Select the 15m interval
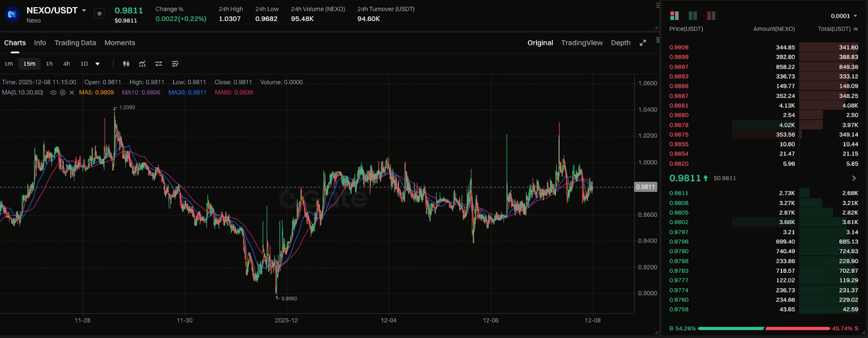 (29, 64)
